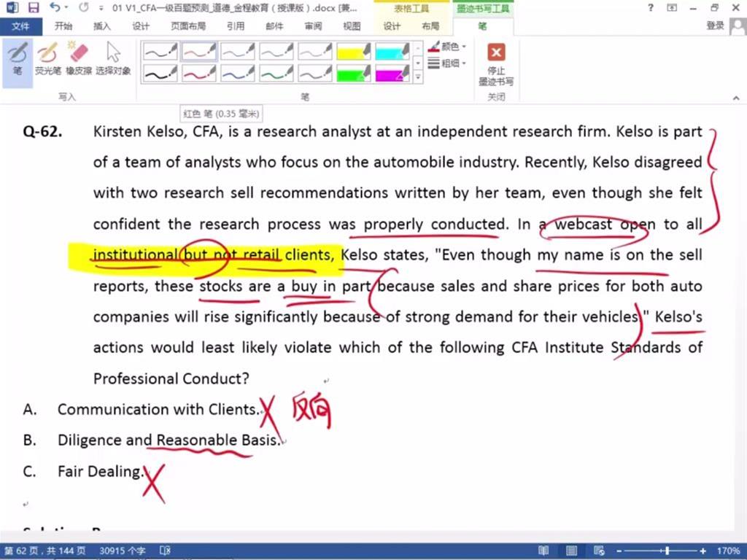Open the pen Thickness (粗细) dropdown

click(448, 63)
